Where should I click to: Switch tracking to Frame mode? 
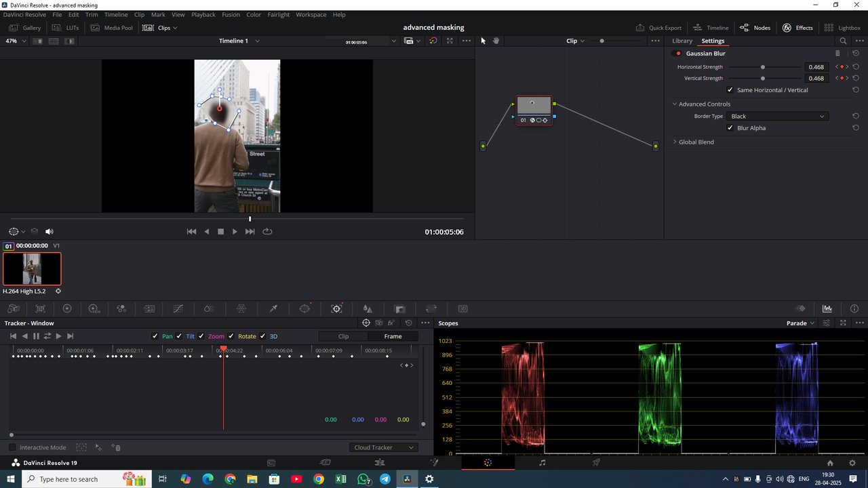click(393, 335)
